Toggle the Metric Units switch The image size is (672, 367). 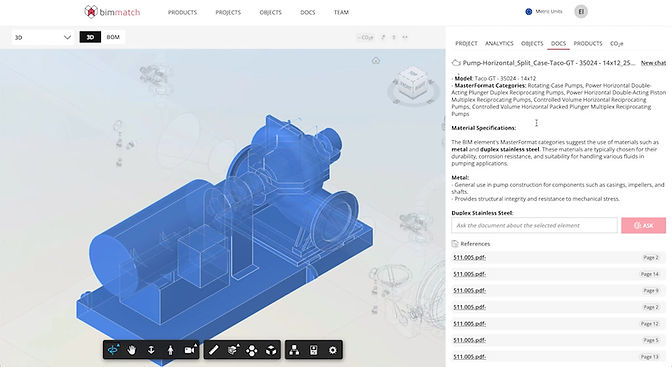click(x=528, y=12)
